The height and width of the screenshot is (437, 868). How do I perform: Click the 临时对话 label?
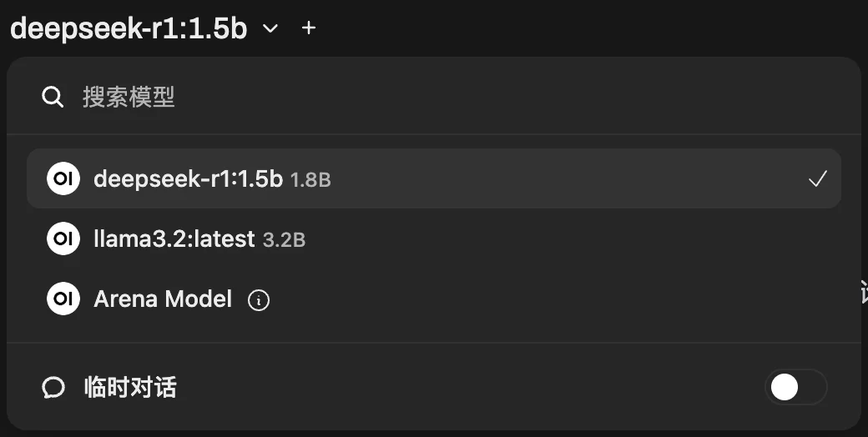[130, 387]
